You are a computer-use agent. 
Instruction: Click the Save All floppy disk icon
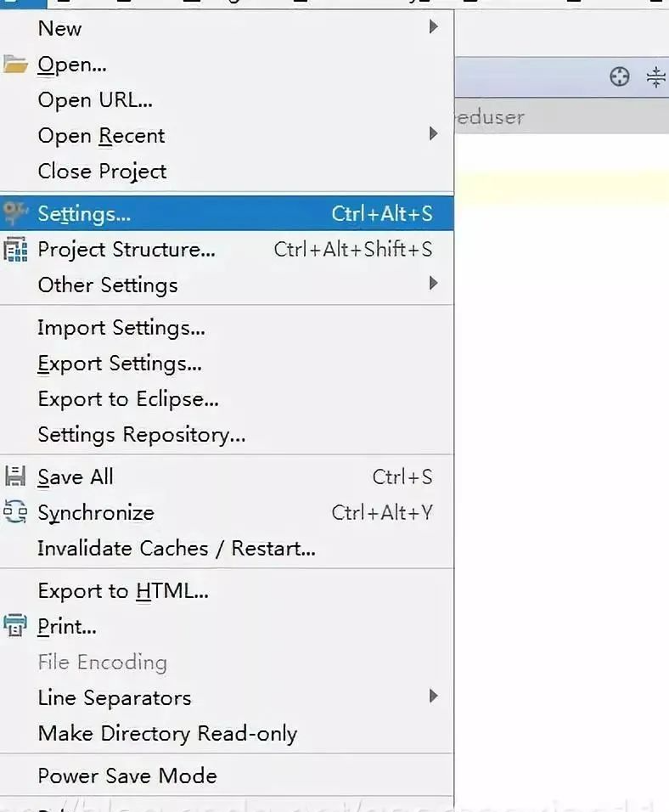pyautogui.click(x=15, y=476)
